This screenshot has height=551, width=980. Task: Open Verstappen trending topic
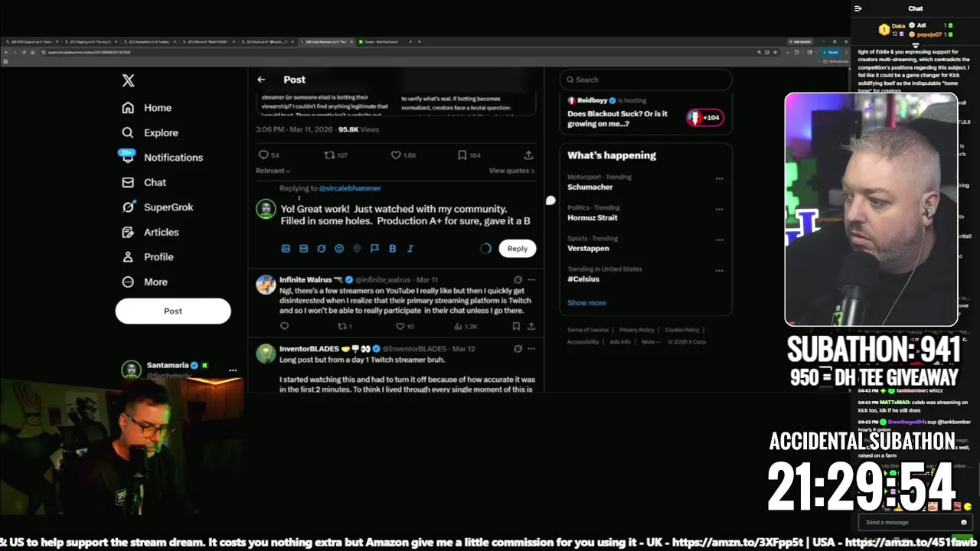tap(588, 248)
